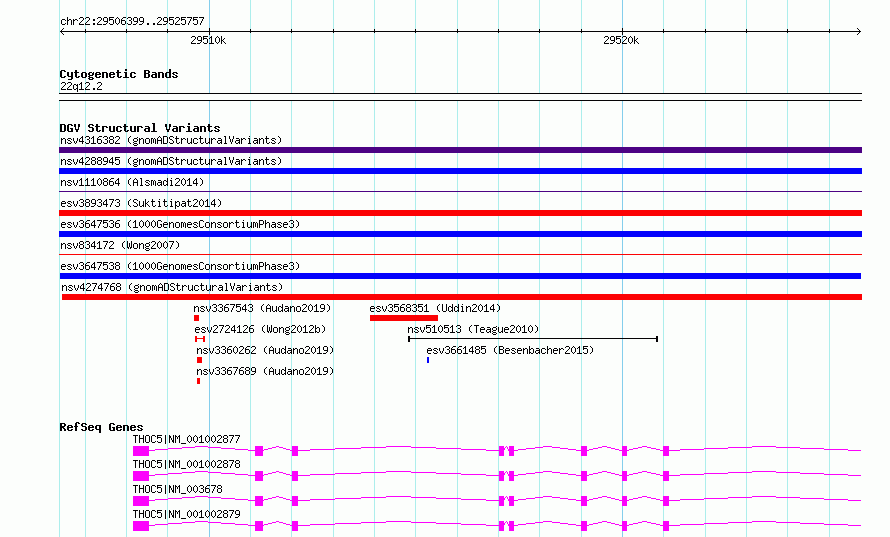Select the dark purple nsv4316382 variant bar
The image size is (890, 537).
[x=460, y=150]
